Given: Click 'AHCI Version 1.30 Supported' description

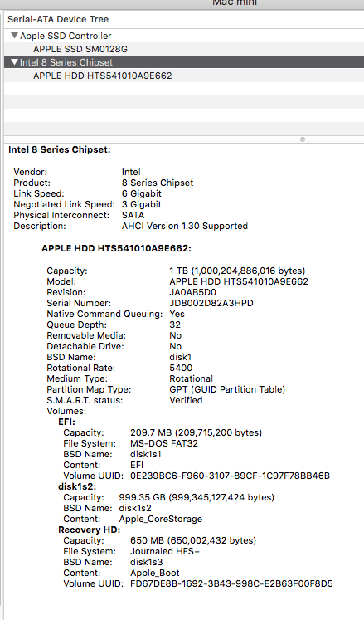Looking at the screenshot, I should tap(185, 226).
